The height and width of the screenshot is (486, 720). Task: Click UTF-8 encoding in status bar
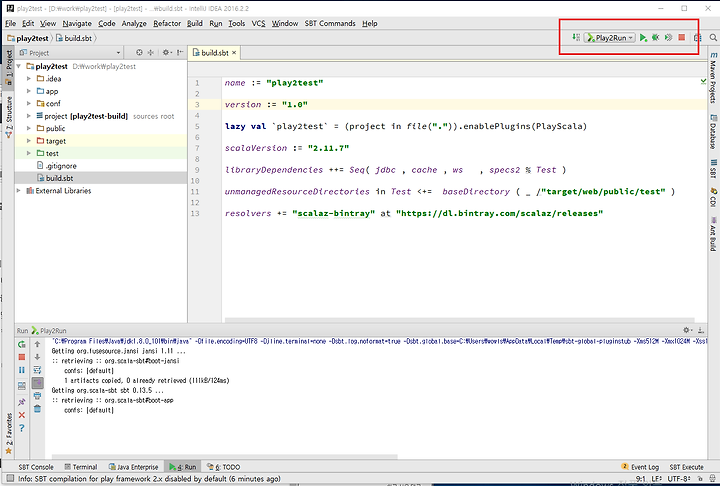[679, 479]
